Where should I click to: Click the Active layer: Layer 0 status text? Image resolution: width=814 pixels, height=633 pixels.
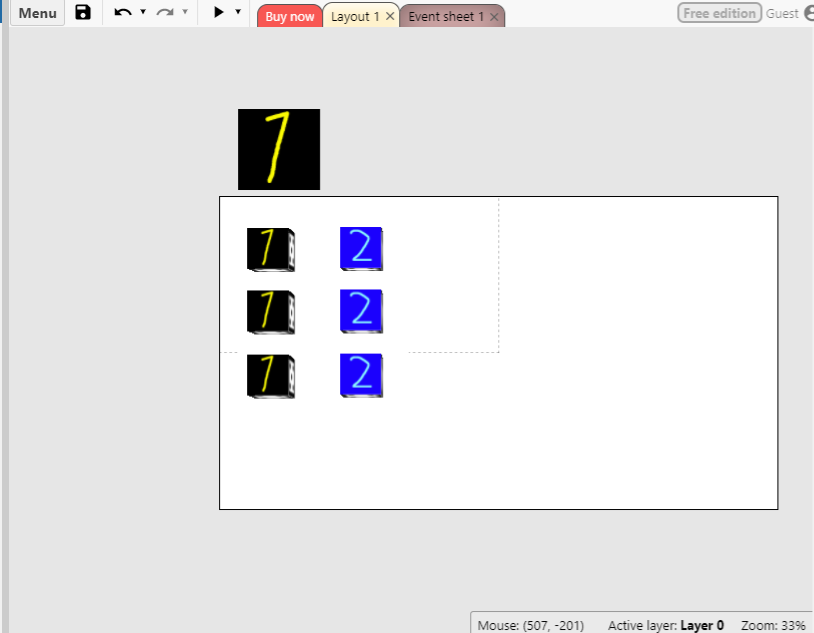click(x=666, y=625)
